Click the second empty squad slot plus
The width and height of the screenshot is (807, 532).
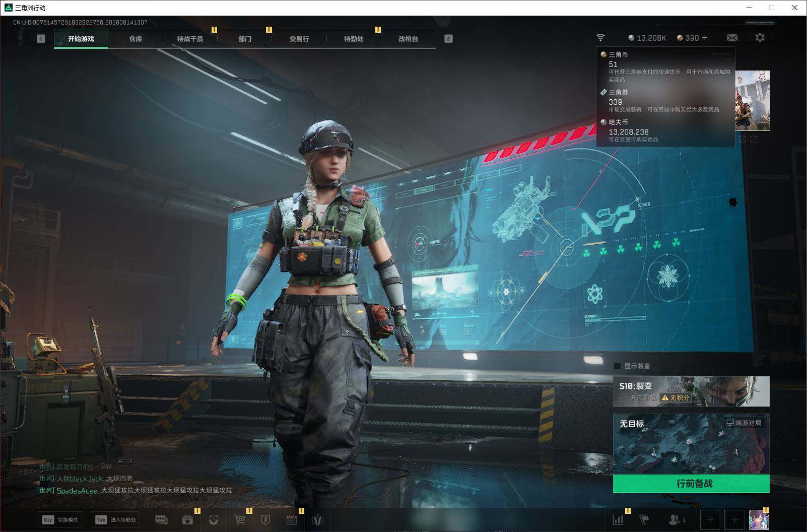point(734,519)
